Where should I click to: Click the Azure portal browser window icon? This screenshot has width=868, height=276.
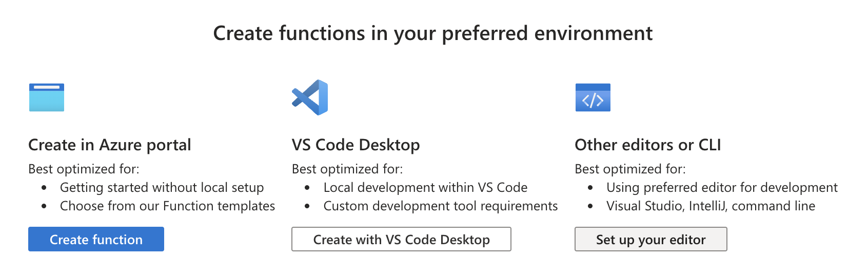click(47, 97)
